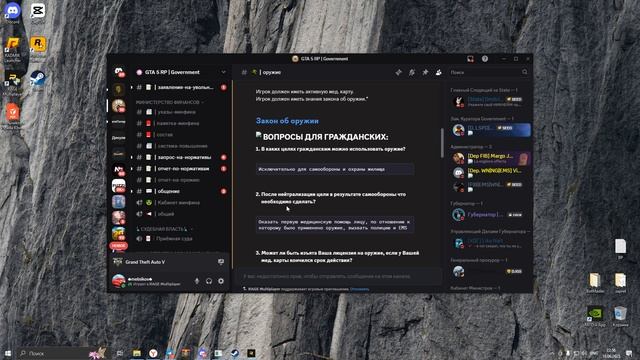
Task: Click the Отключить link below message box
Action: (x=360, y=289)
